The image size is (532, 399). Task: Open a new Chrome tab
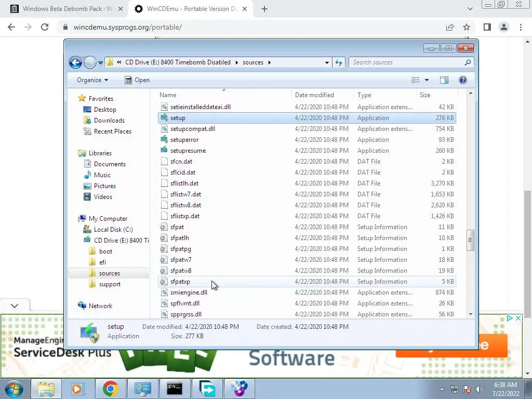[x=264, y=9]
